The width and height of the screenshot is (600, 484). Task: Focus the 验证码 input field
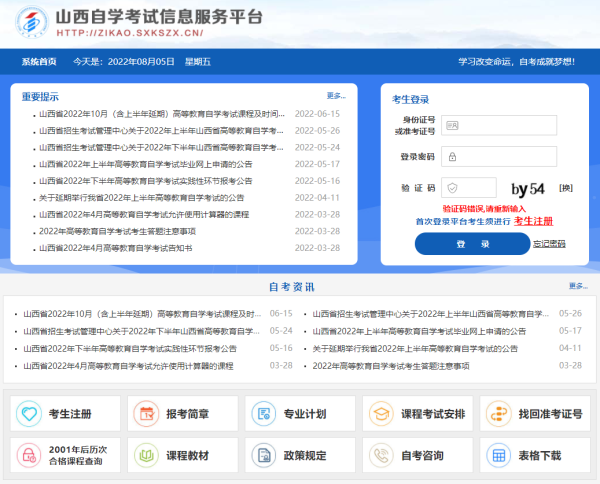469,188
